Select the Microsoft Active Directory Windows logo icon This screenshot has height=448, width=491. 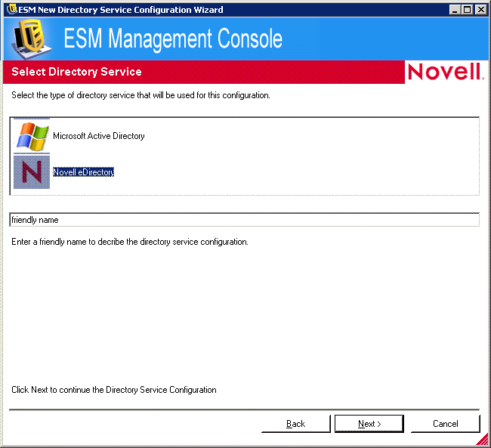pyautogui.click(x=32, y=136)
